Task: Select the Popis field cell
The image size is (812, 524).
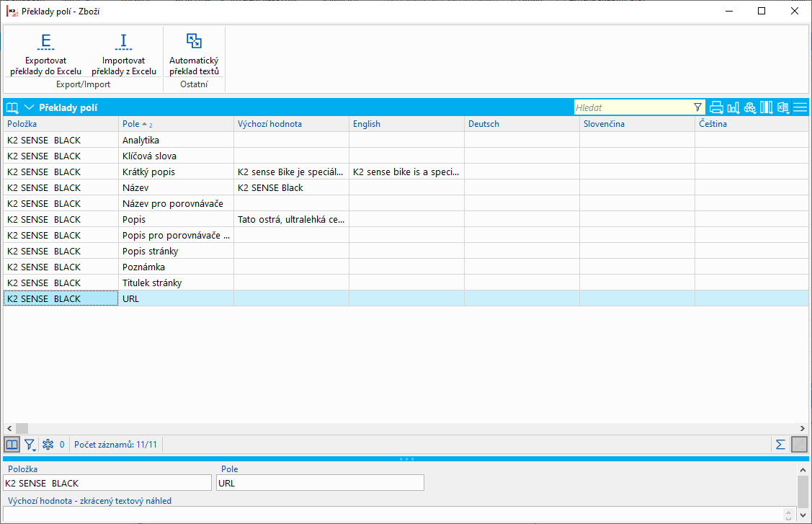Action: point(176,219)
